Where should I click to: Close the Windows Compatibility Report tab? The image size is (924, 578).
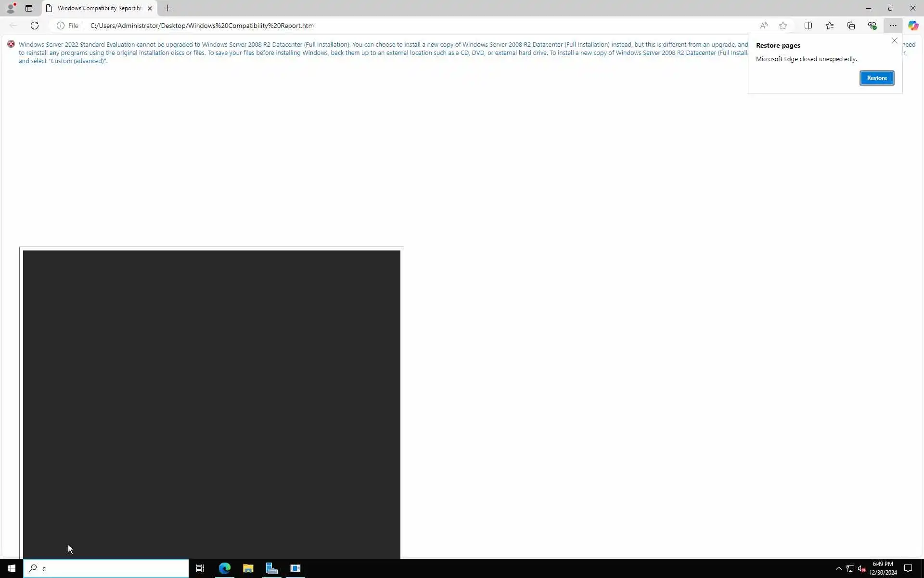coord(150,8)
